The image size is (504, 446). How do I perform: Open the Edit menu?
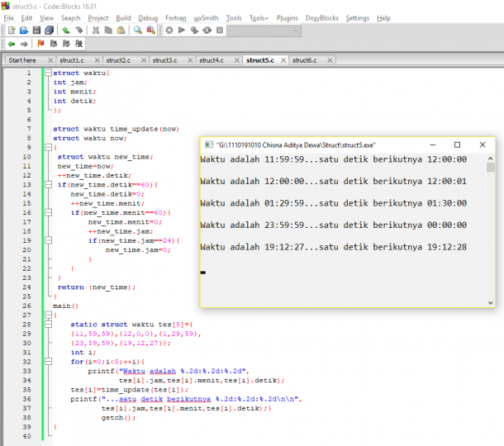click(26, 18)
